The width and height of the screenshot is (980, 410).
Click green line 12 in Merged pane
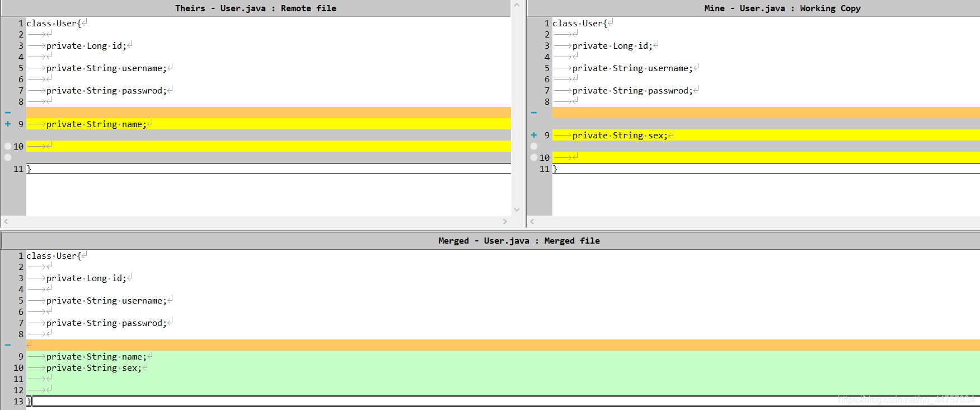pos(503,390)
